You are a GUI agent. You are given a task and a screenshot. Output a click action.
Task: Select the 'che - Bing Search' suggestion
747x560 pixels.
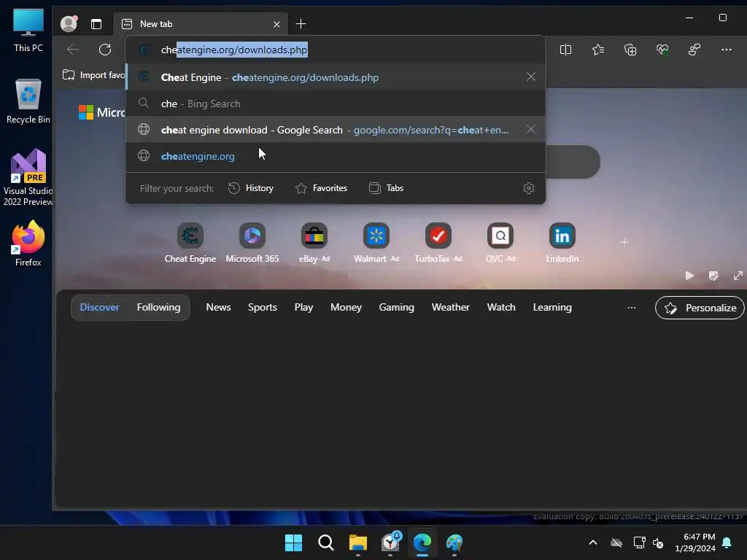coord(336,104)
